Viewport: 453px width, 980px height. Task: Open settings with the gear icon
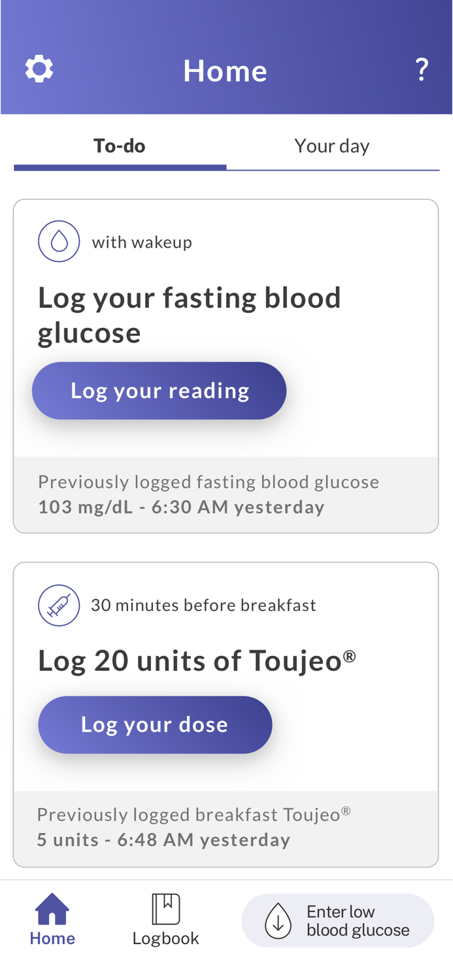39,69
